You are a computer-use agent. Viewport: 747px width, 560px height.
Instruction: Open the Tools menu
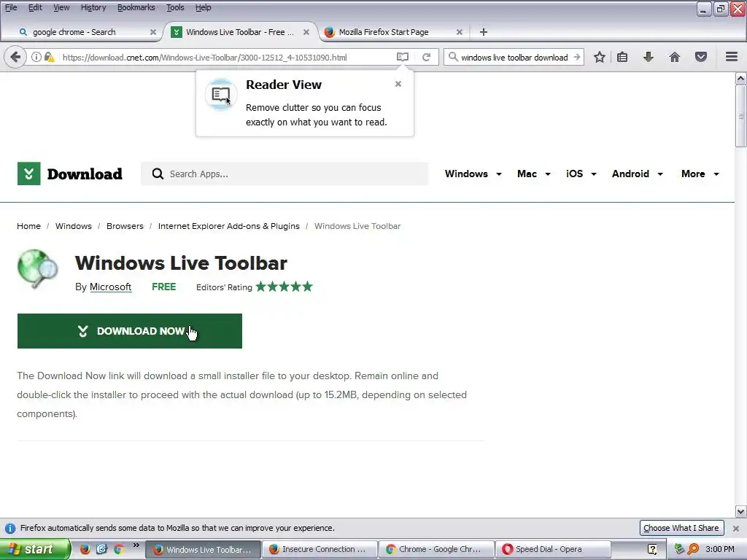tap(175, 7)
